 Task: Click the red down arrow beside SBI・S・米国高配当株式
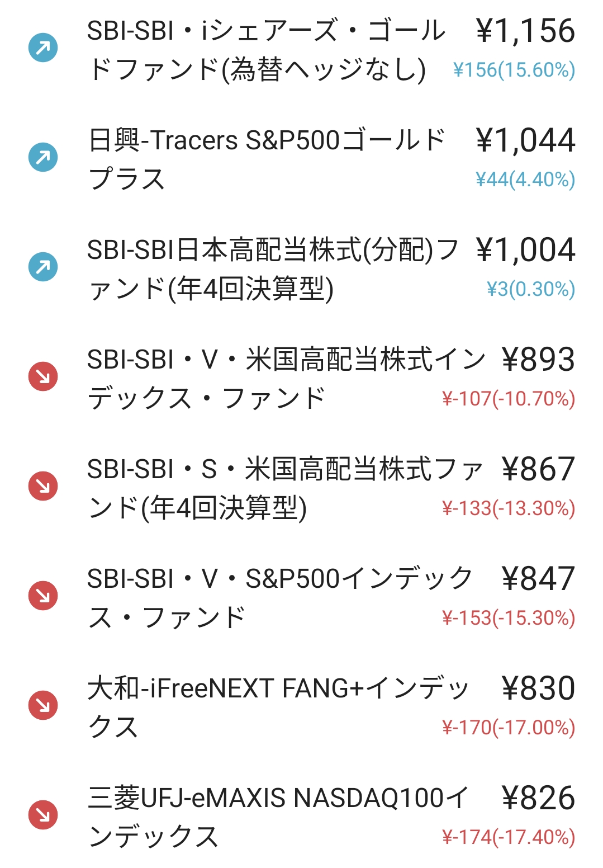point(43,487)
